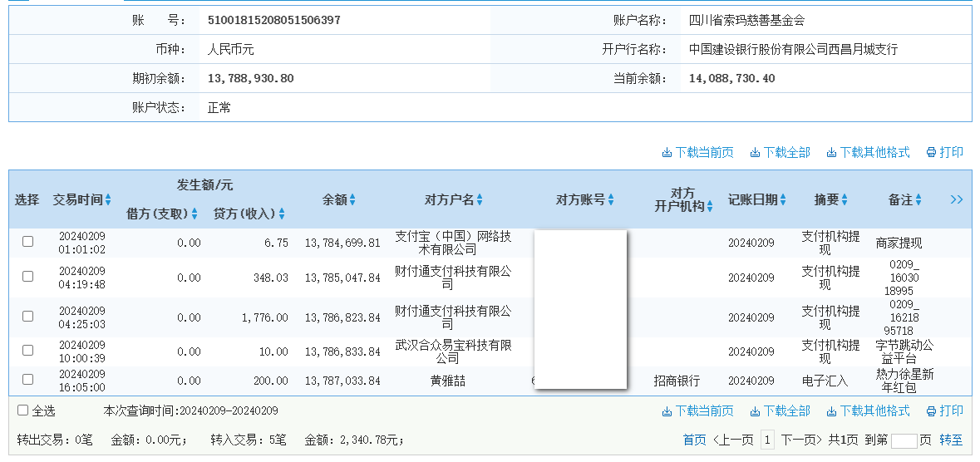This screenshot has width=980, height=462.
Task: Click 发生额/元 column group header
Action: coord(205,185)
